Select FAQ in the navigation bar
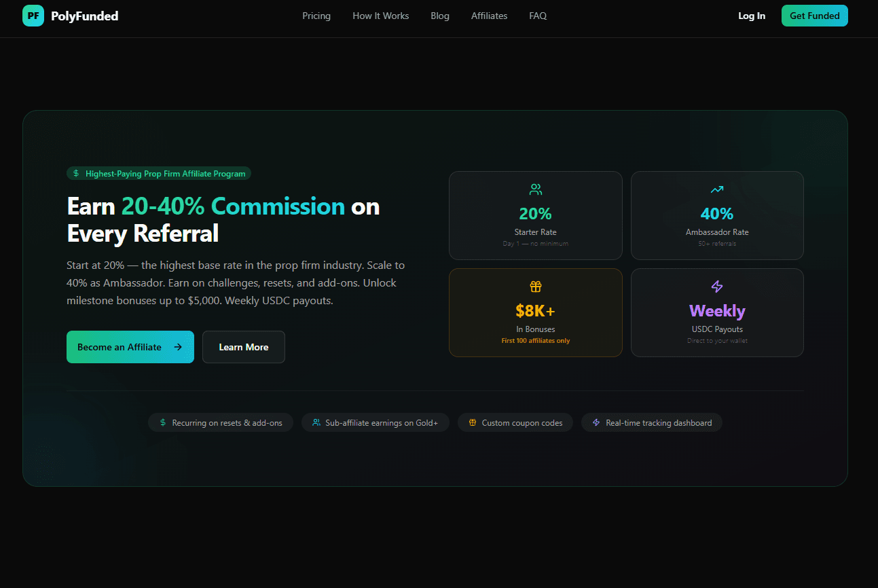The height and width of the screenshot is (588, 878). click(x=538, y=16)
